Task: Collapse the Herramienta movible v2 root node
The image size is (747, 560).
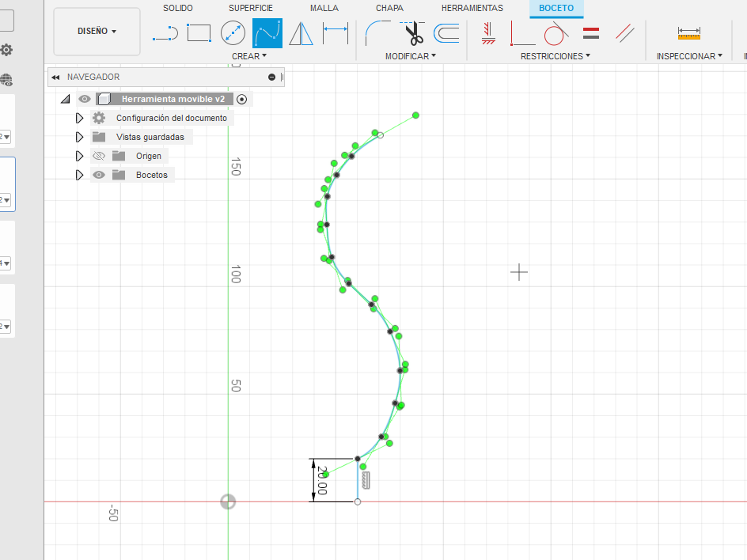Action: coord(65,99)
